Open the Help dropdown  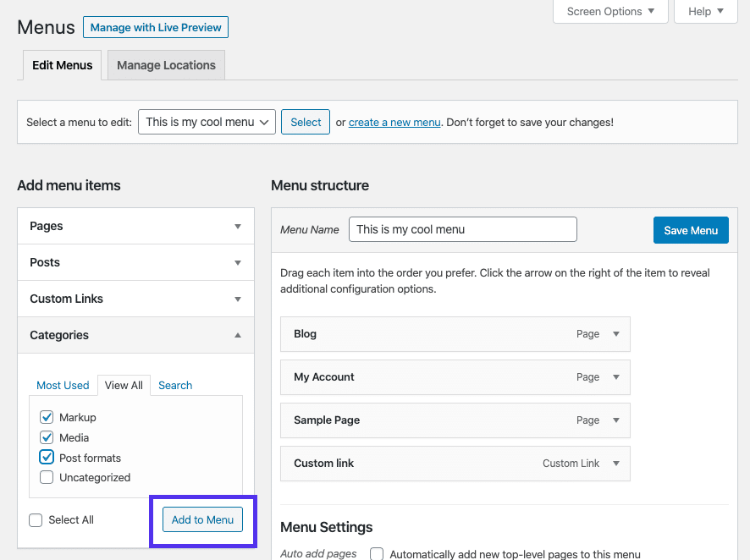(x=705, y=12)
